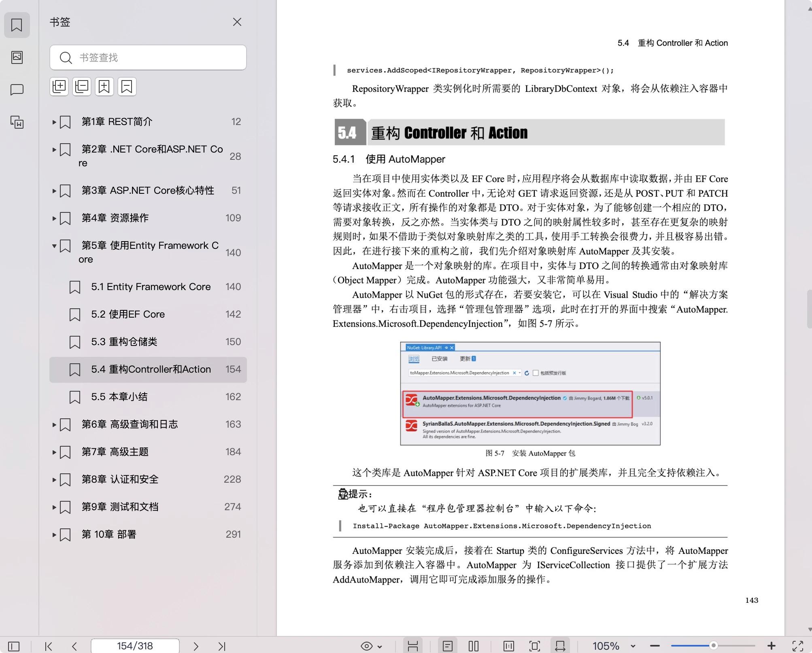Click the actual size icon
This screenshot has height=653, width=812.
509,646
